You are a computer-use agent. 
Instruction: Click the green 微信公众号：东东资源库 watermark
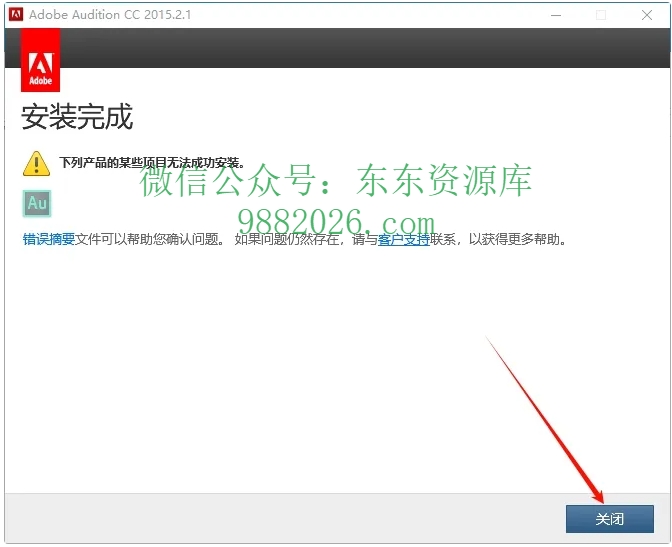point(336,182)
